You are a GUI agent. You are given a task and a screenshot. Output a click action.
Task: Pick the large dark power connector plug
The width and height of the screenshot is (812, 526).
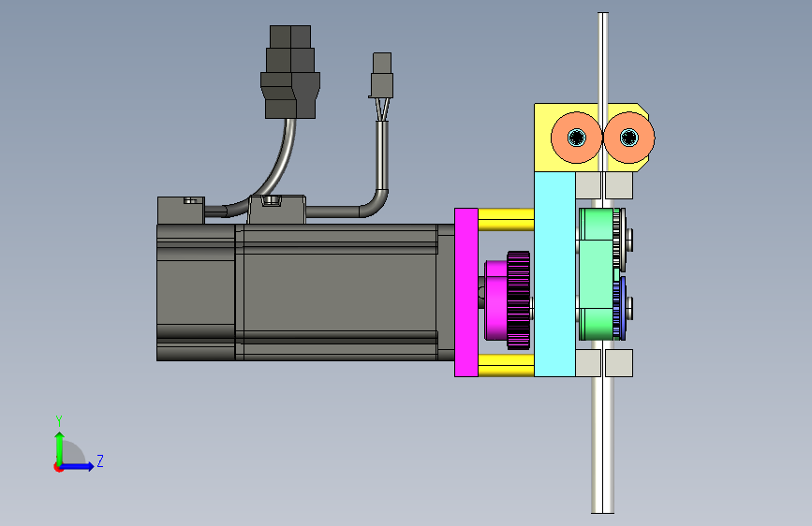tap(290, 72)
